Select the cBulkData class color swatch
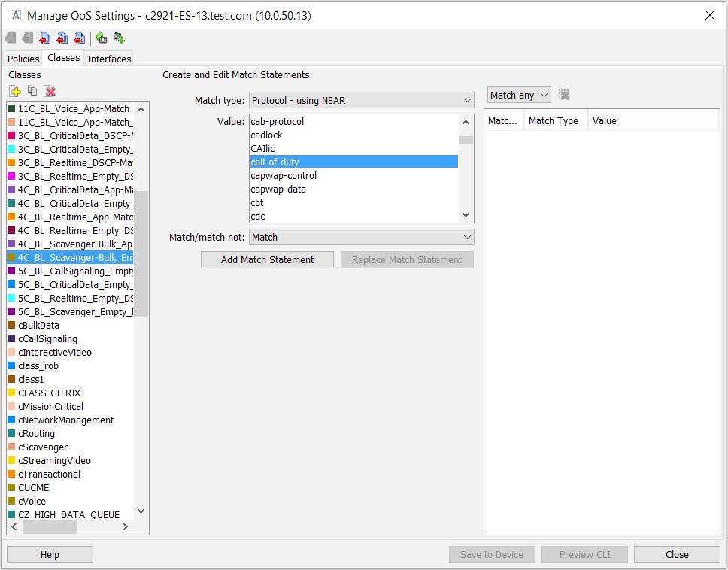728x570 pixels. pos(11,326)
